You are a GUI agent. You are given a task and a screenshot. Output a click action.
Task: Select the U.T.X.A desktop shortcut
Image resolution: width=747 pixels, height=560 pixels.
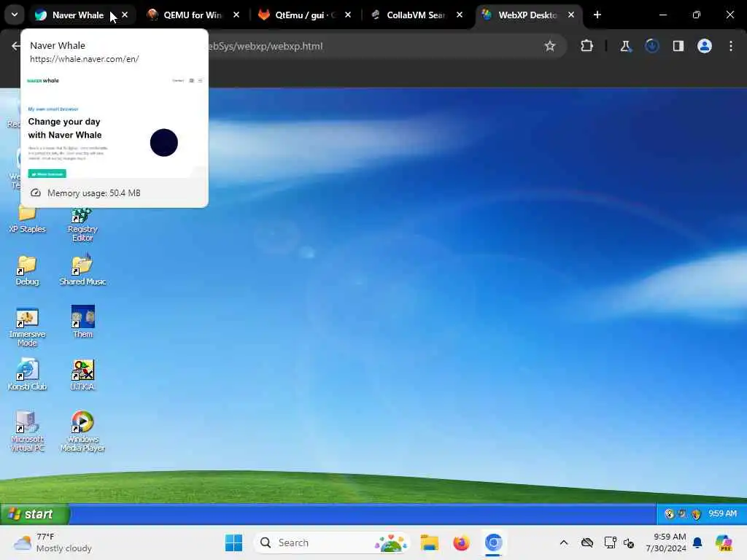coord(82,376)
